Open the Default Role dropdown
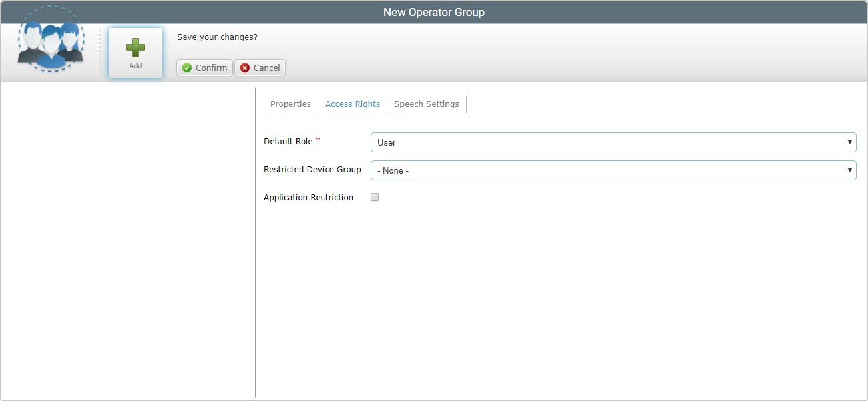Viewport: 868px width, 401px height. tap(613, 142)
